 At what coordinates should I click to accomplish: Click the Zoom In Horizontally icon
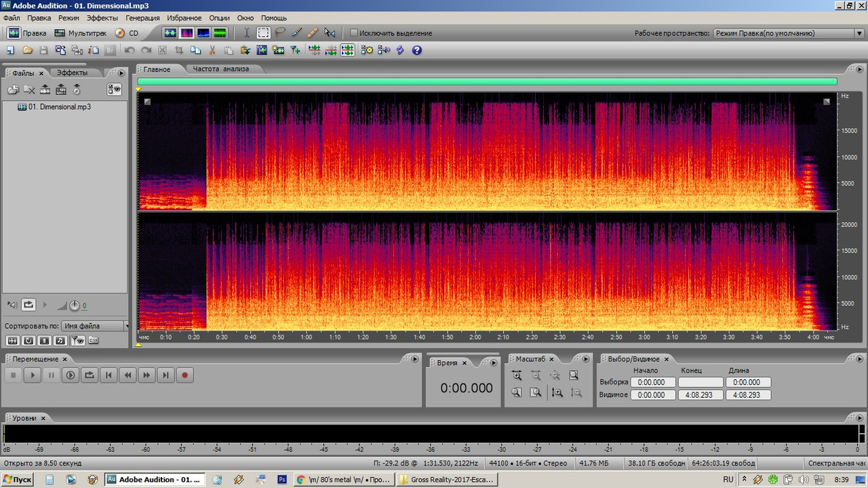coord(517,375)
